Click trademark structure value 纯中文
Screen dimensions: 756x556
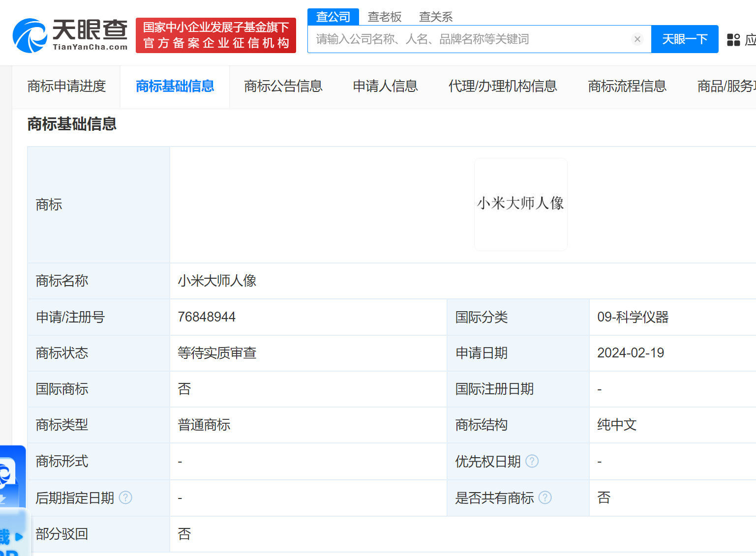coord(617,425)
